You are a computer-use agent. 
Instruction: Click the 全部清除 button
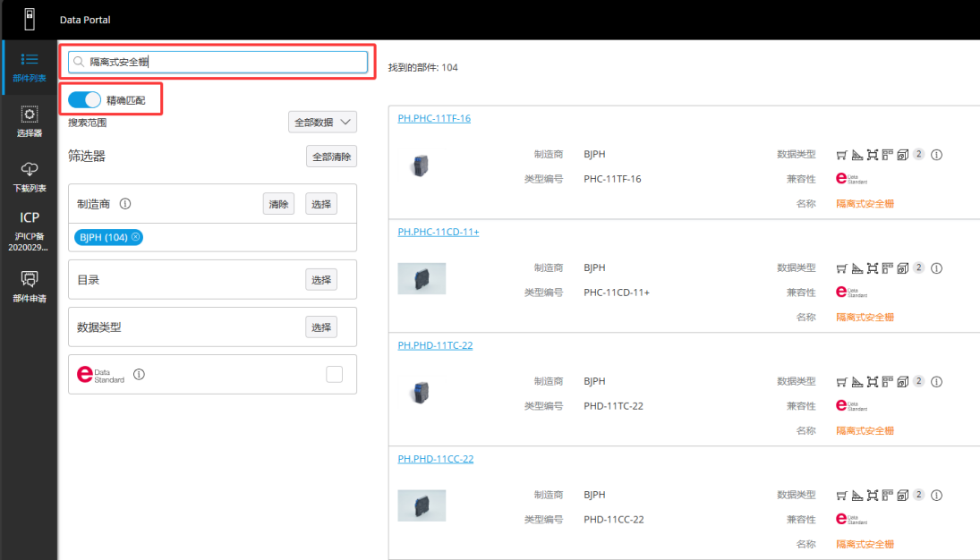pos(331,157)
